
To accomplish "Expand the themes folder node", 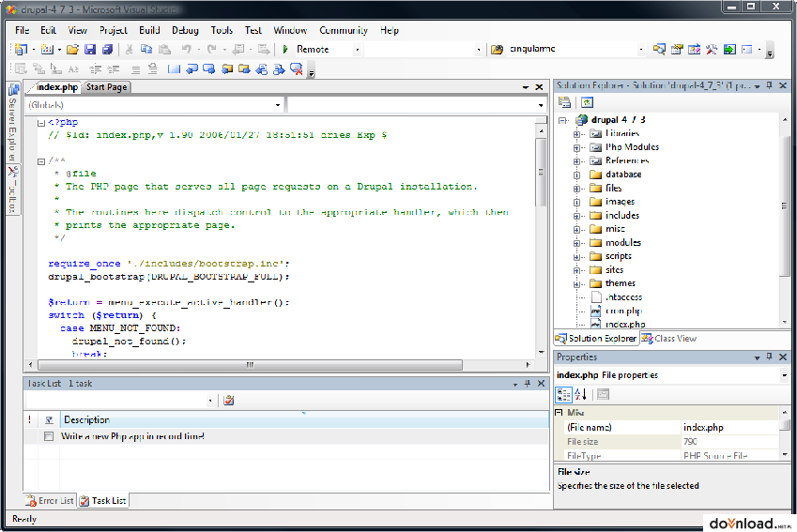I will 576,284.
